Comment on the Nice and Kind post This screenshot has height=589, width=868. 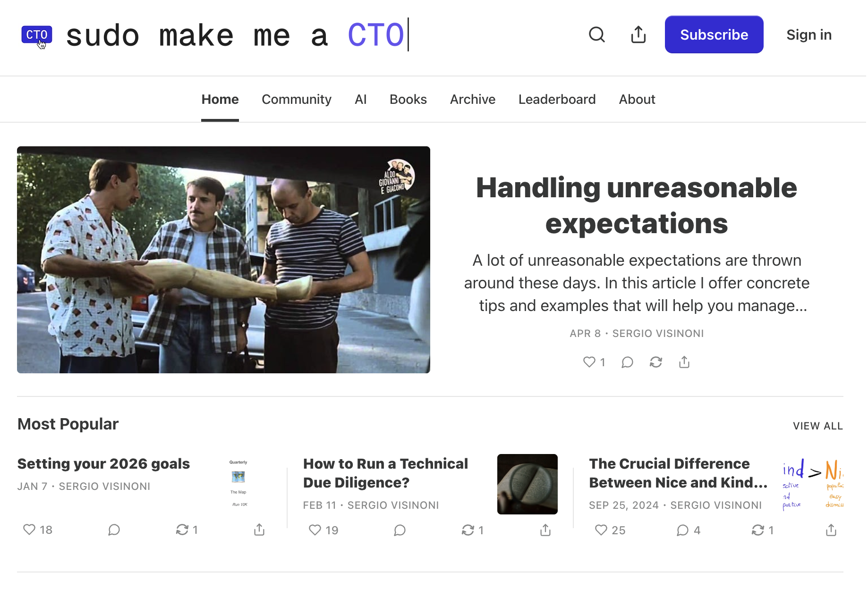coord(688,530)
